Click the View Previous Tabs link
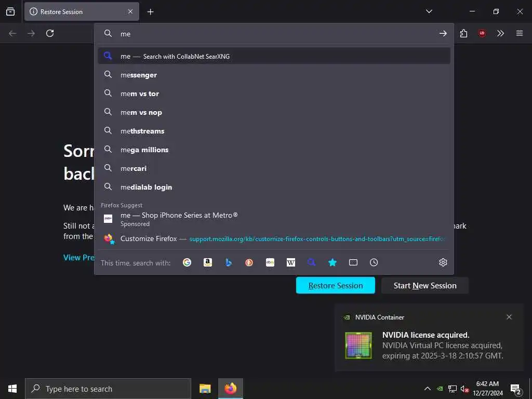Viewport: 532px width, 399px height. pyautogui.click(x=79, y=258)
